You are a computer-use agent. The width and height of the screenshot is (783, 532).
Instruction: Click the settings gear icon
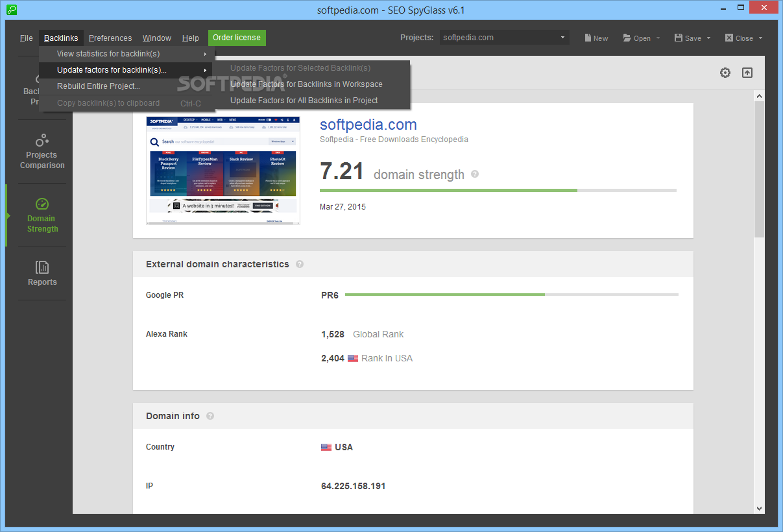click(x=725, y=73)
